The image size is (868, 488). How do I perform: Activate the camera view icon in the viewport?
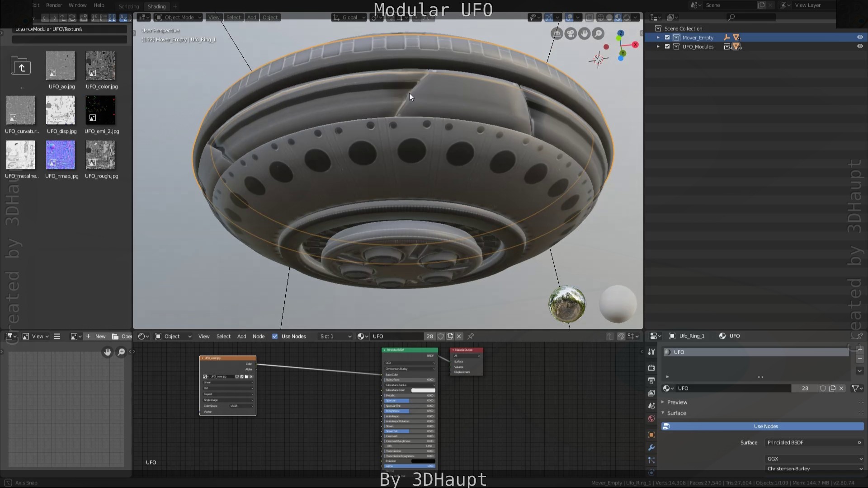[x=571, y=33]
